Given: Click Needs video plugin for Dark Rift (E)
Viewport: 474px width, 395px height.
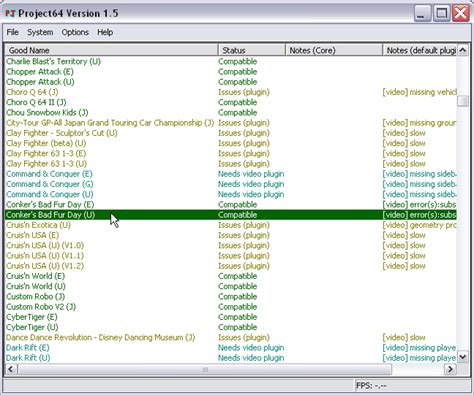Looking at the screenshot, I should coord(251,348).
